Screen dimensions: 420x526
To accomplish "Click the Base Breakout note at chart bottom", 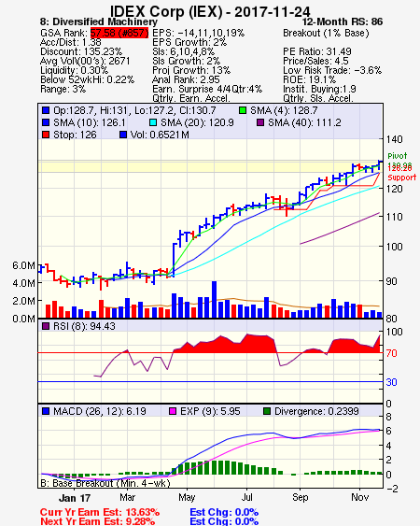I will (x=105, y=483).
